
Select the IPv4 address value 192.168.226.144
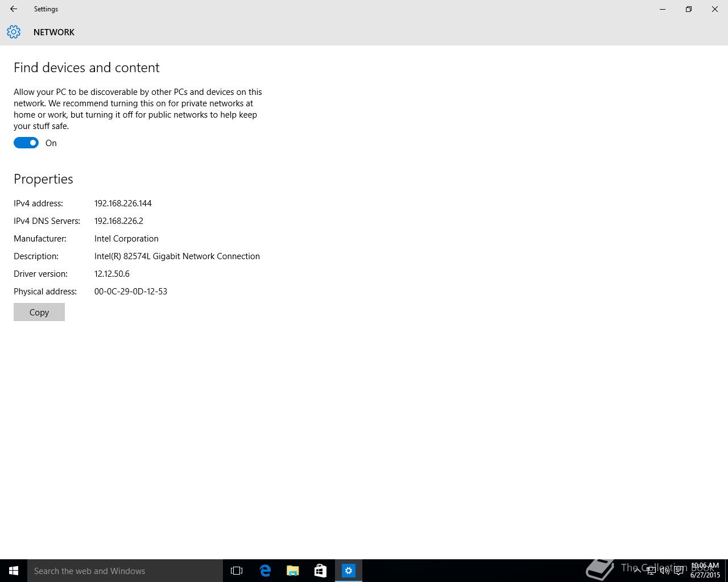coord(123,203)
